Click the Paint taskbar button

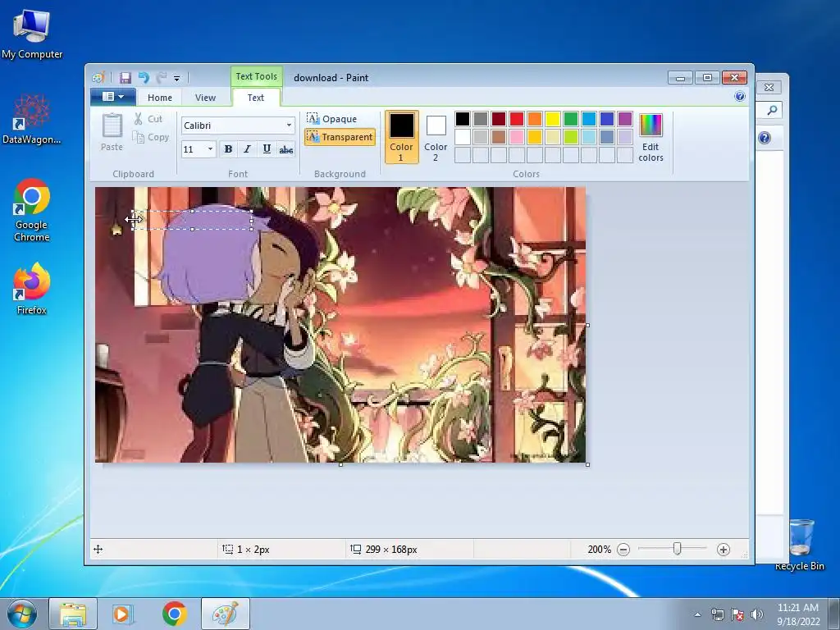(226, 614)
